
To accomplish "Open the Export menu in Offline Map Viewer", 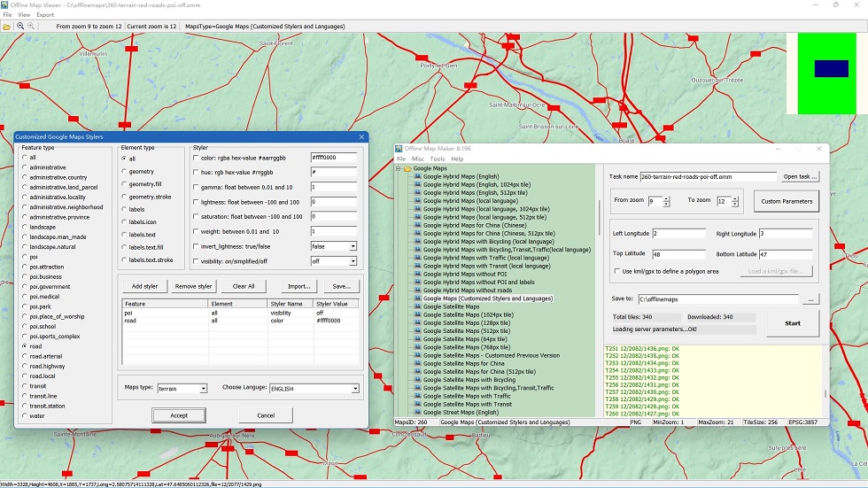I will [x=45, y=15].
